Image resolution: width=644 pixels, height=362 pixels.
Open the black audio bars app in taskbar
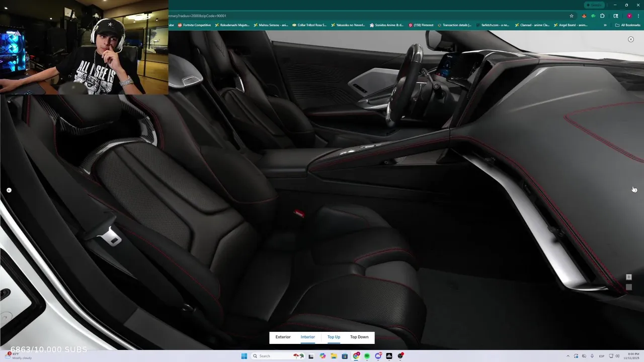point(389,356)
